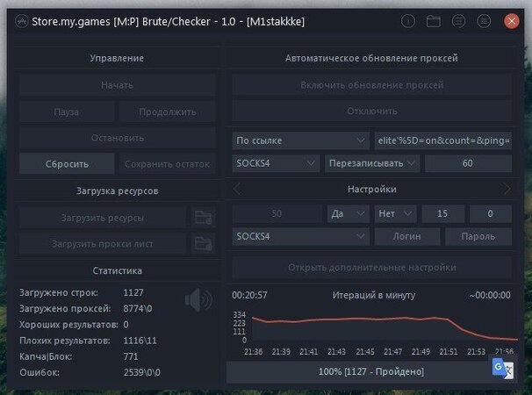Click Плохих результатов value 1116\11
The height and width of the screenshot is (395, 532).
pyautogui.click(x=140, y=341)
